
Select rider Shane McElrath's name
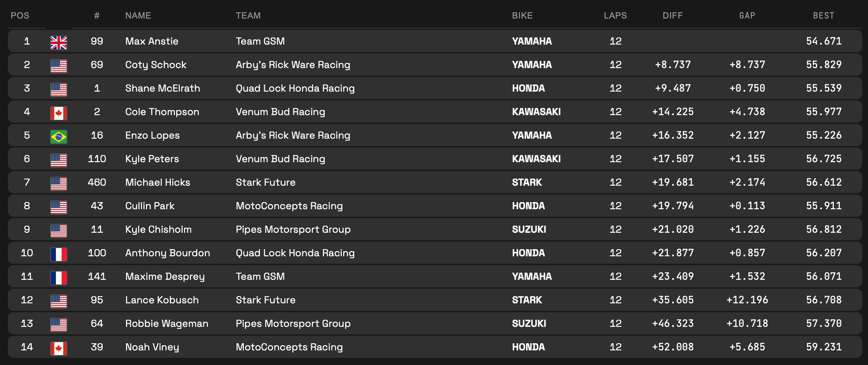162,88
